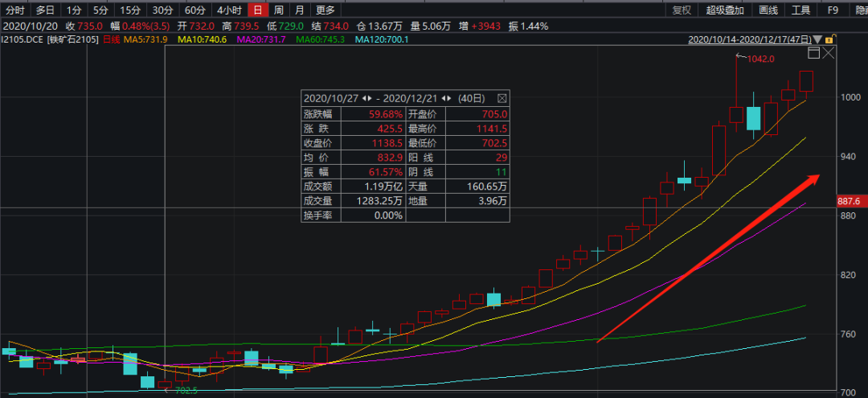This screenshot has width=868, height=398.
Task: Click the 887.6 price marker on axis
Action: pos(850,202)
